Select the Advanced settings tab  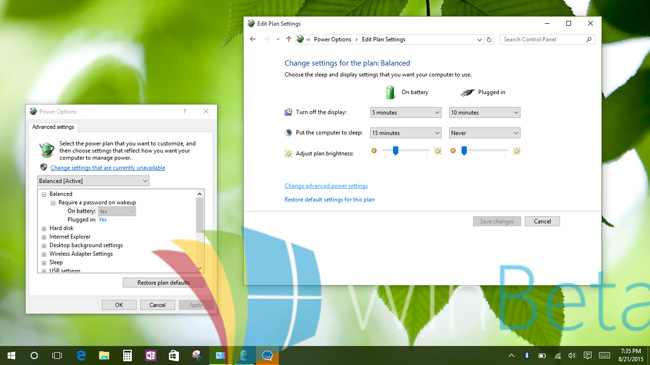(x=53, y=127)
